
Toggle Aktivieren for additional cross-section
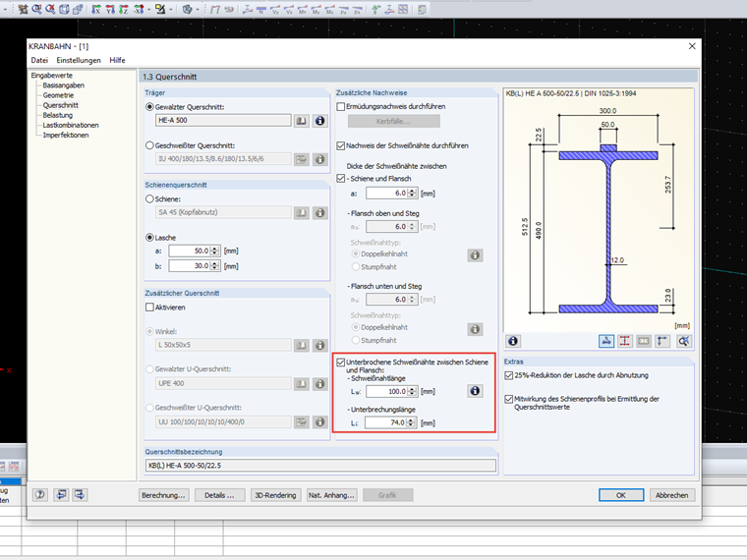(x=149, y=308)
